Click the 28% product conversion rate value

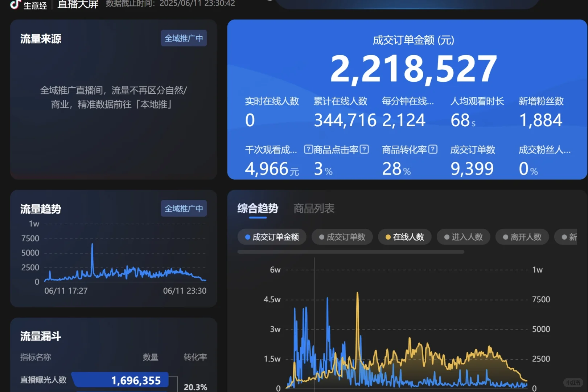[x=396, y=169]
